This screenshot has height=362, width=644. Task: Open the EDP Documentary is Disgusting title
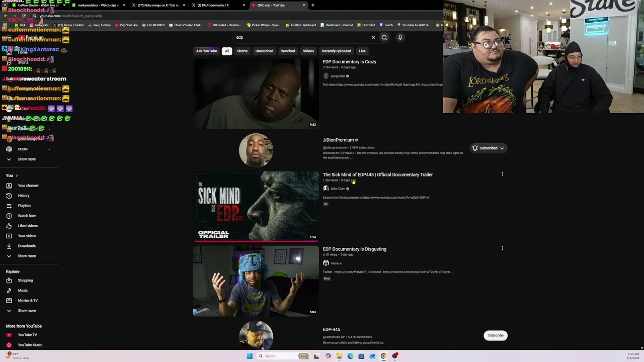(x=355, y=249)
